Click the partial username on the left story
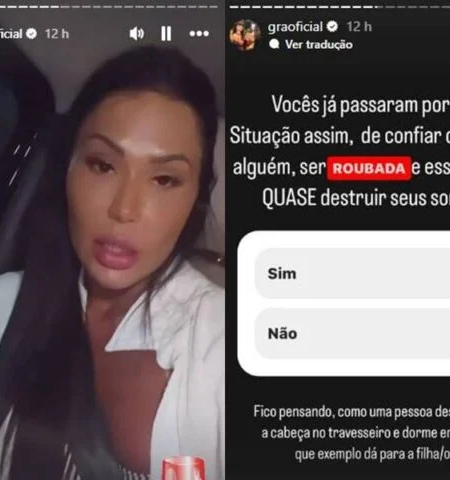450x480 pixels. click(x=11, y=34)
